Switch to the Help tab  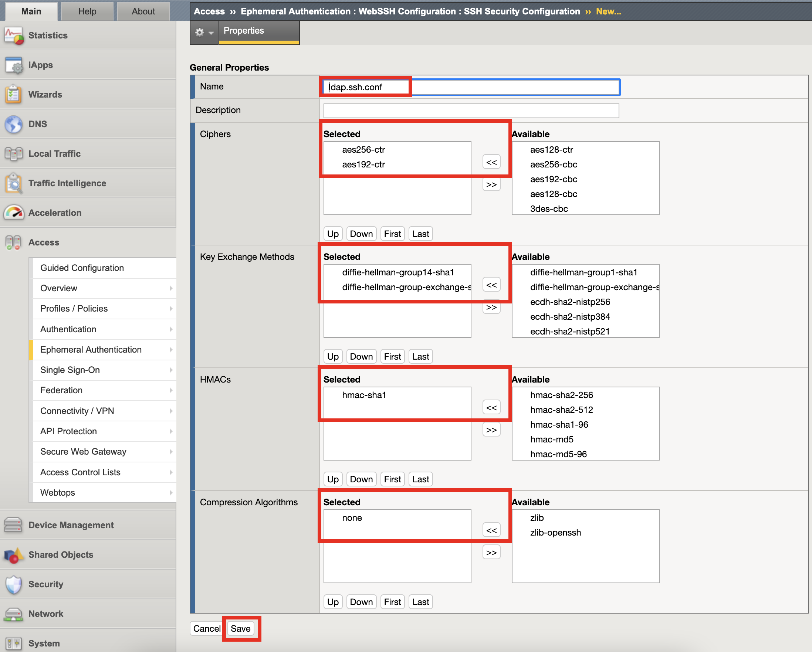(87, 11)
